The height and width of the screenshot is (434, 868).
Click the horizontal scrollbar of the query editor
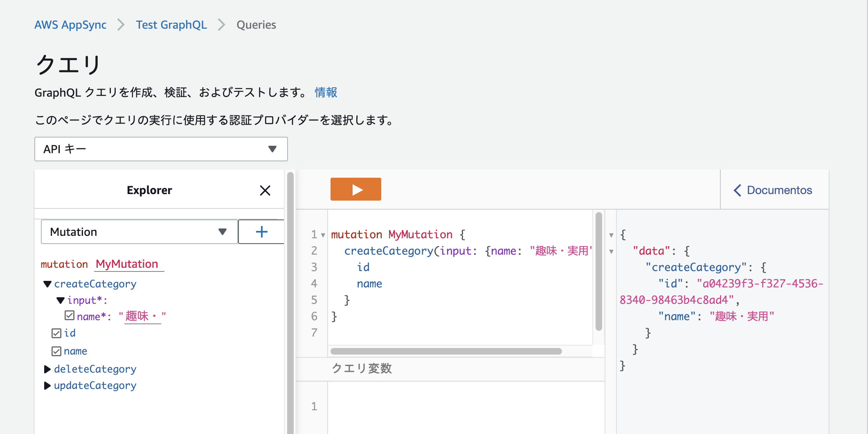(x=446, y=351)
